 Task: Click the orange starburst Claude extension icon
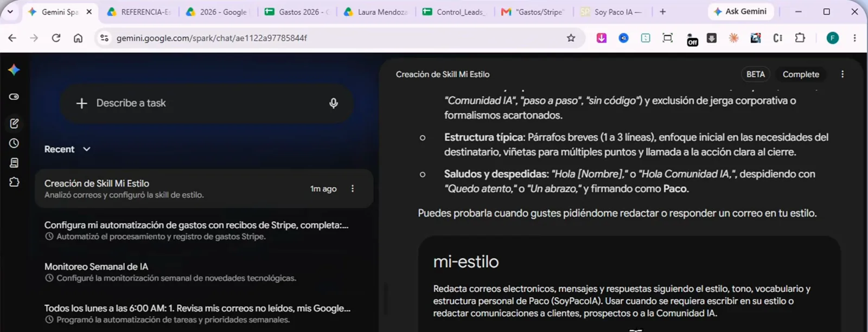(x=733, y=38)
